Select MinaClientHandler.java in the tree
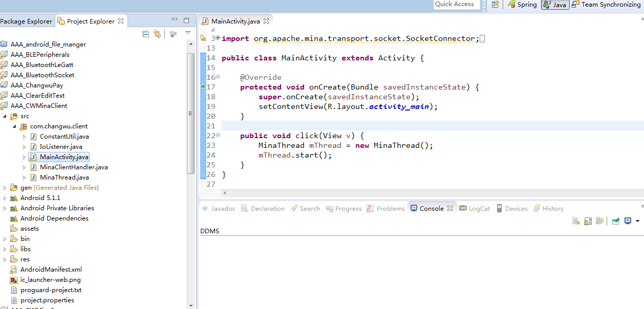Viewport: 644px width, 309px height. click(74, 167)
